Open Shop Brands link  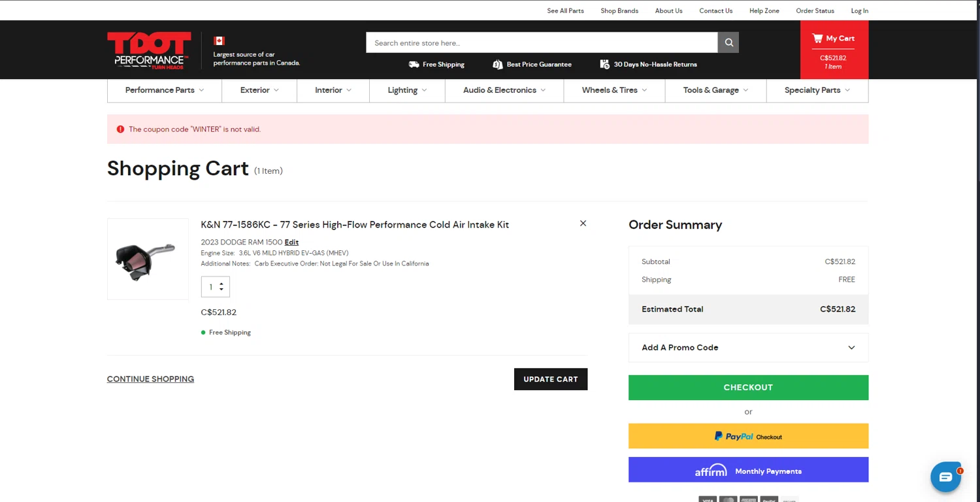coord(619,10)
